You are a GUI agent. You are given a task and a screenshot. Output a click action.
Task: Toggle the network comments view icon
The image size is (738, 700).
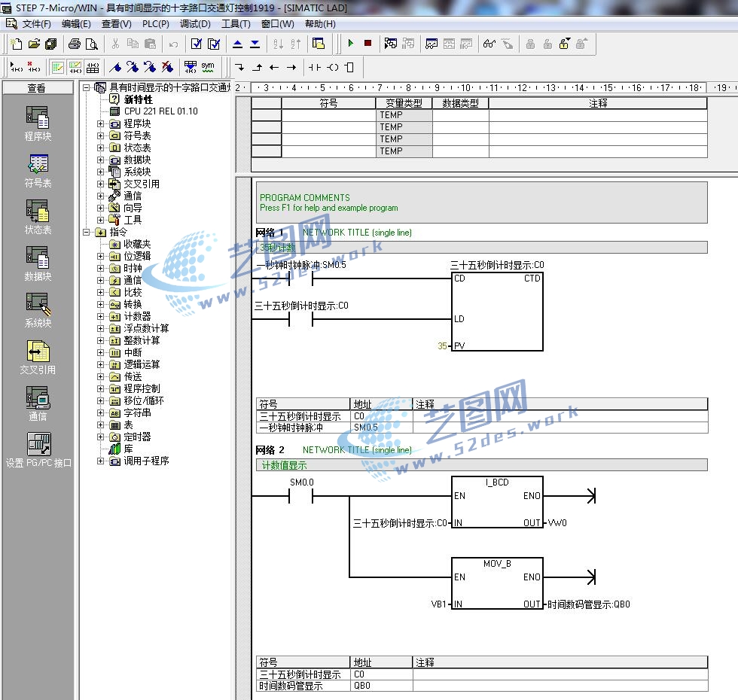coord(75,68)
